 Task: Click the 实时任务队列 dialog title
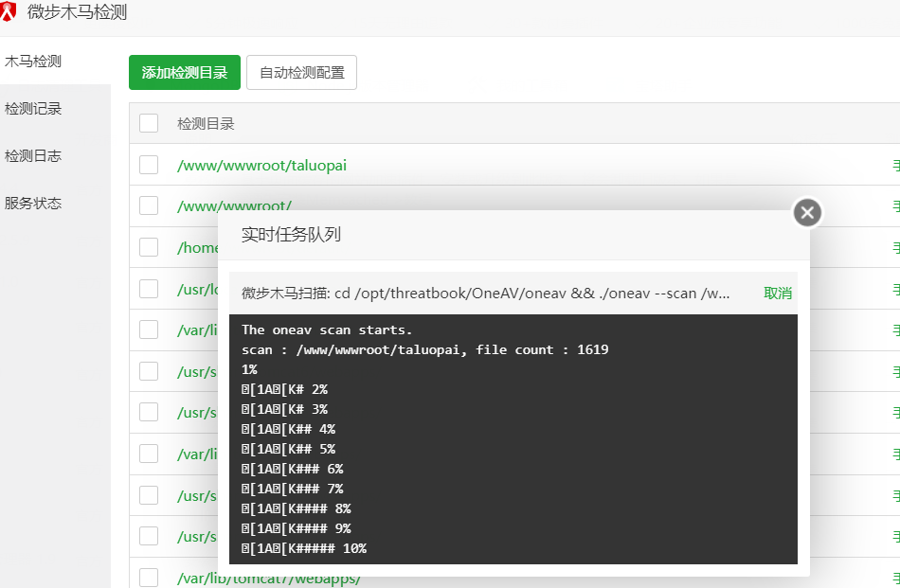291,235
